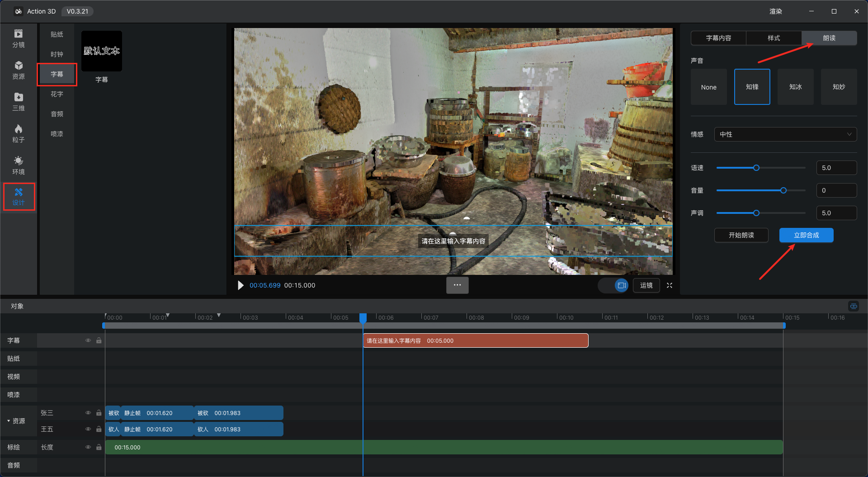Click the blue playhead marker on timeline

[x=363, y=318]
